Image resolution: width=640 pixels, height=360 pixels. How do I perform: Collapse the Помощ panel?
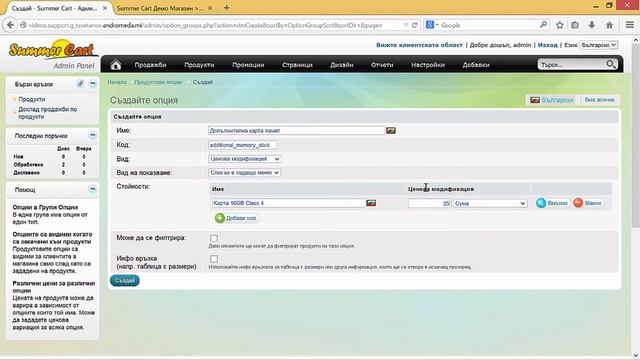(x=93, y=189)
